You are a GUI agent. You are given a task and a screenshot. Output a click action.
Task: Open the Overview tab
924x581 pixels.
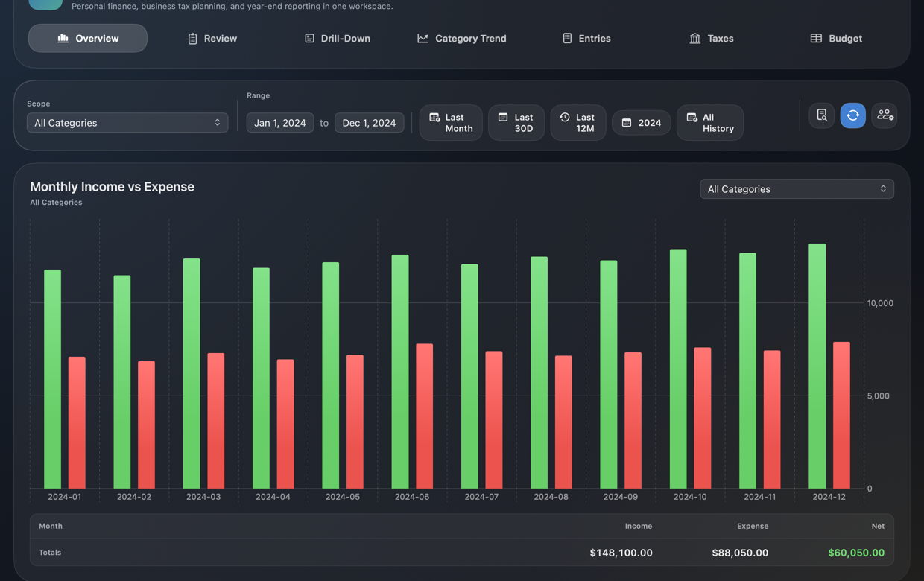[88, 38]
